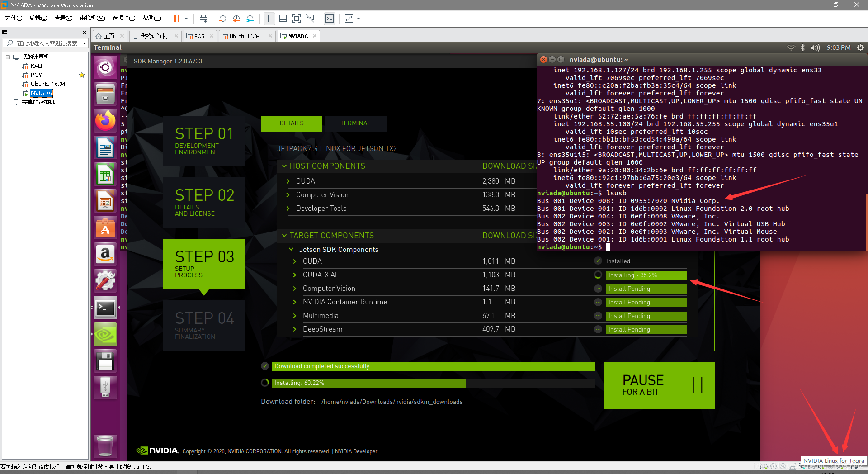868x474 pixels.
Task: Open the floppy disk launcher icon
Action: pos(105,361)
